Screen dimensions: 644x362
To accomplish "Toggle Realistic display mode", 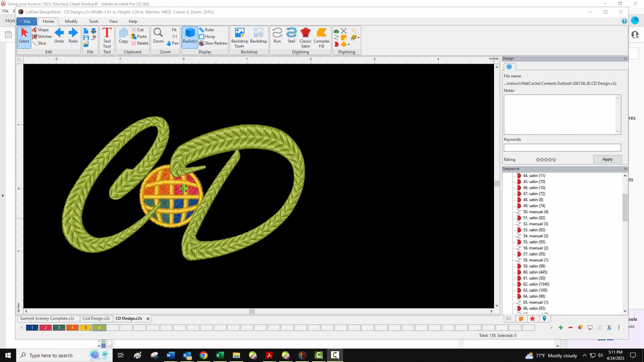I will point(190,35).
